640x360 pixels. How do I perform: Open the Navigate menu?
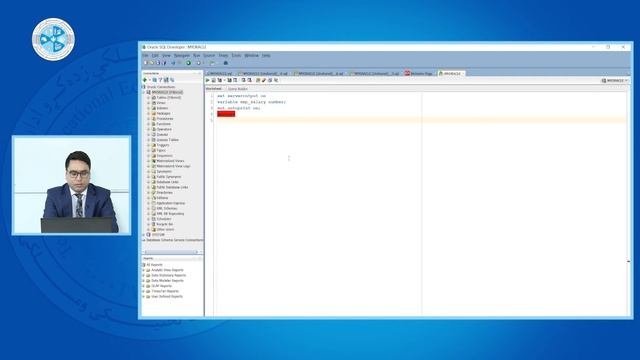point(182,56)
